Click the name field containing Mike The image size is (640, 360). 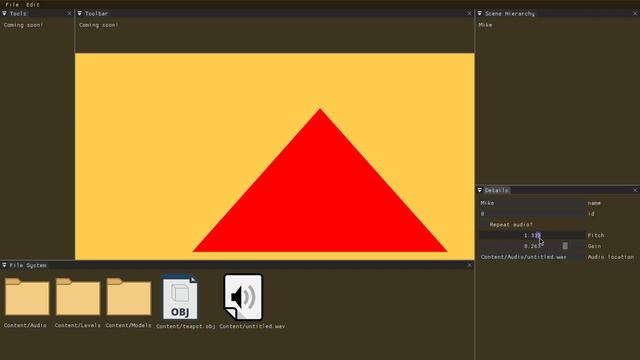532,203
